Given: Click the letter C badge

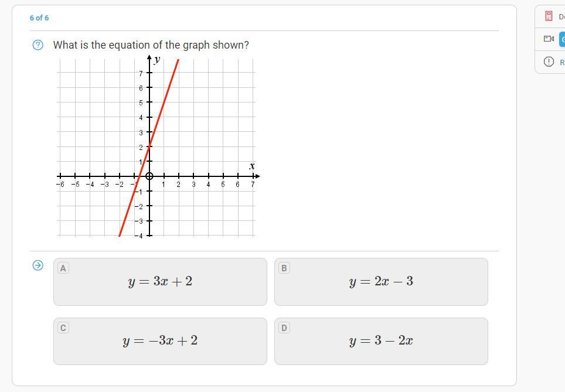Looking at the screenshot, I should 63,328.
